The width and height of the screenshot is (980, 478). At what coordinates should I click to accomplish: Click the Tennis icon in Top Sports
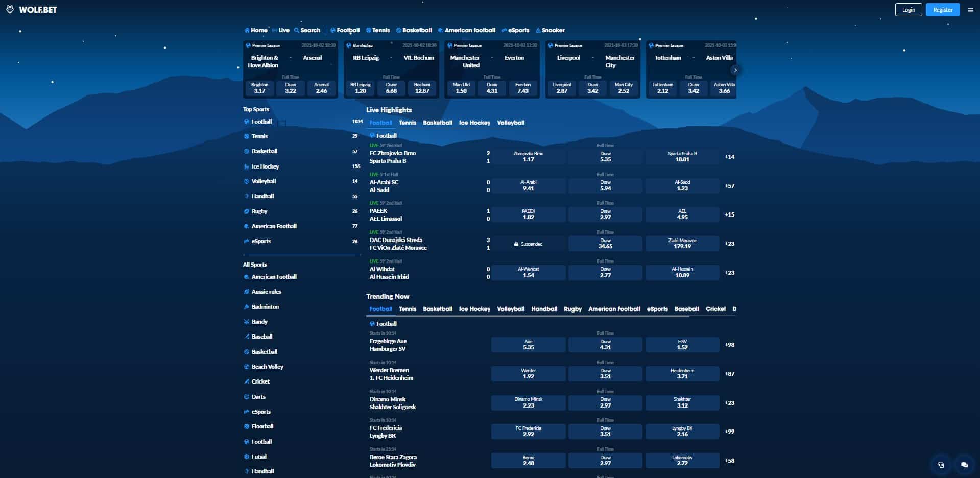point(247,136)
